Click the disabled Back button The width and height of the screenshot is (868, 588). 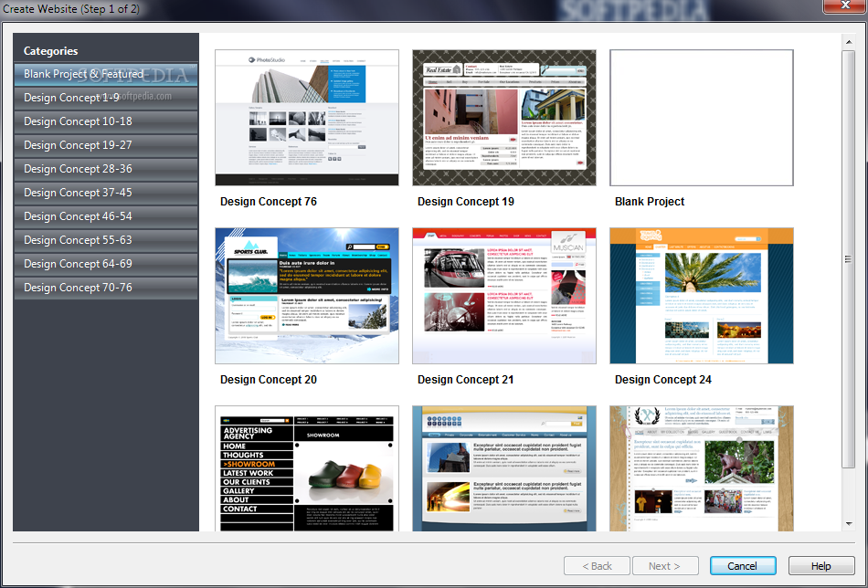597,566
